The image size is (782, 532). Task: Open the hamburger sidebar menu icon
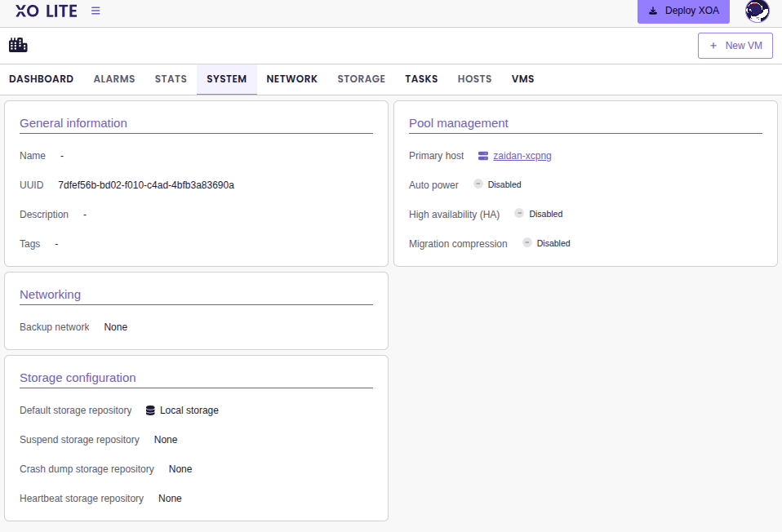pos(96,11)
